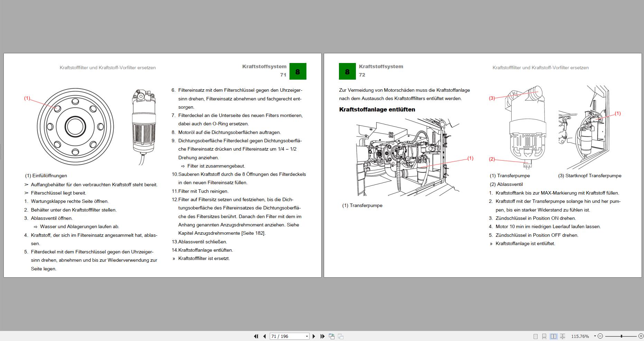Screen dimensions: 644x341
Task: Toggle two-page facing layout
Action: 553,336
